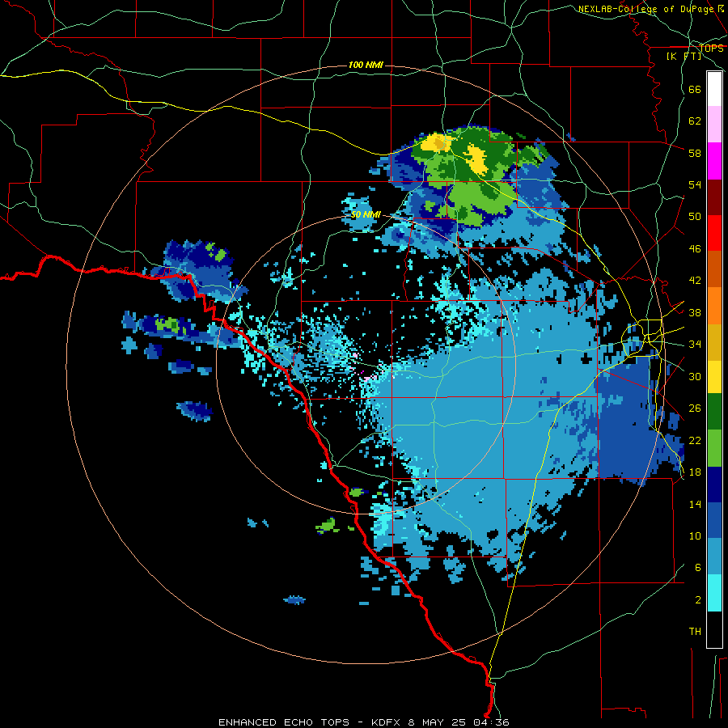Click the legend value 66
The image size is (728, 728).
click(x=695, y=89)
